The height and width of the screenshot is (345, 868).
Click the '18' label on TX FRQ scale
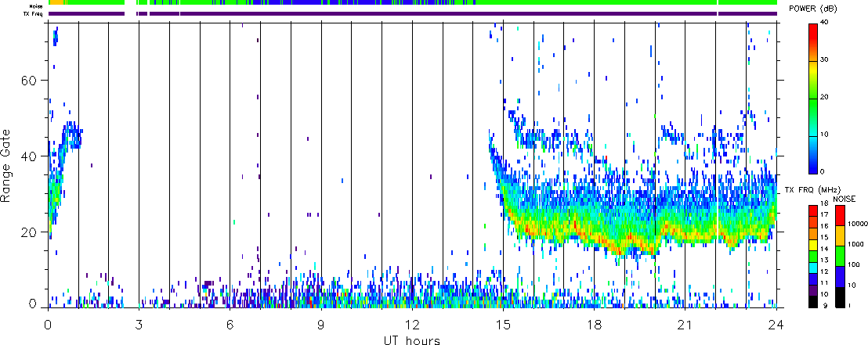(824, 203)
